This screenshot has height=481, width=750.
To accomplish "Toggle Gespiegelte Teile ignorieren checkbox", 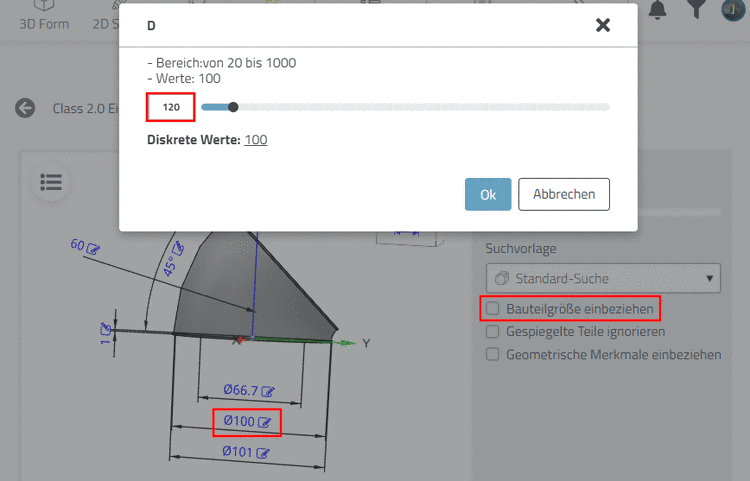I will 493,331.
